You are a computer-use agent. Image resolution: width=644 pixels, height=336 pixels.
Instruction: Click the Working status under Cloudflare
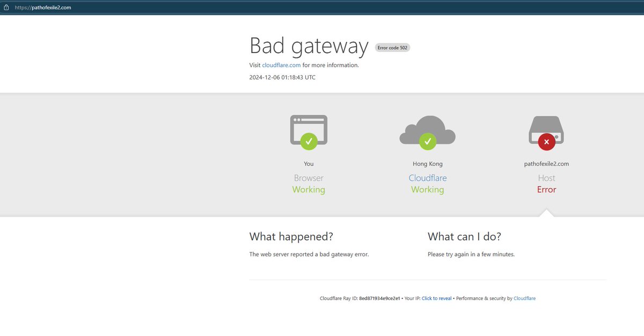pyautogui.click(x=428, y=190)
